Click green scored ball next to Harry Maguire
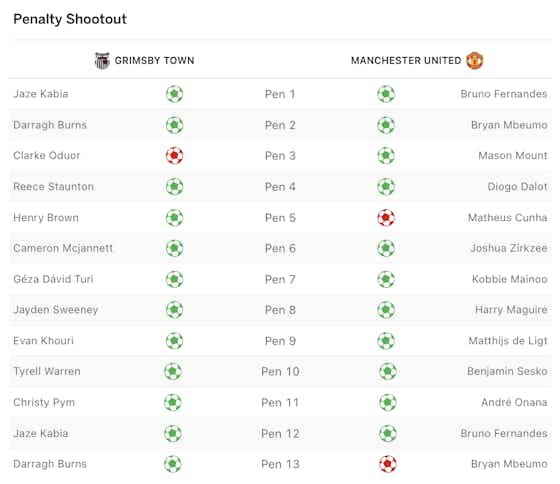Viewport: 560px width, 484px height. (386, 310)
